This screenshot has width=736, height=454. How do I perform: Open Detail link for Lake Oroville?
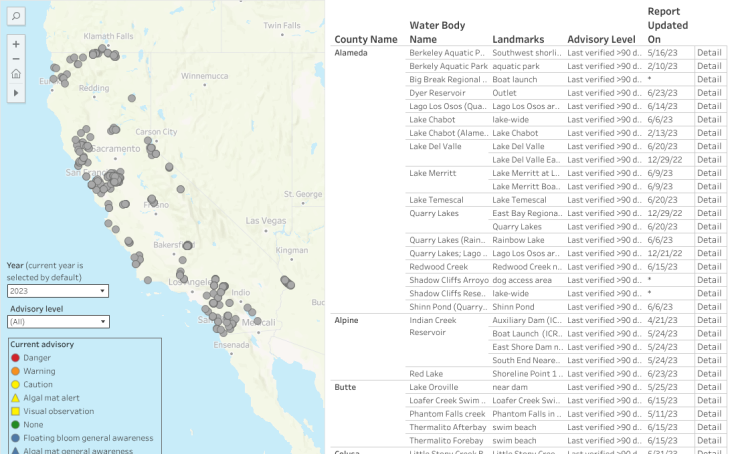coord(709,387)
